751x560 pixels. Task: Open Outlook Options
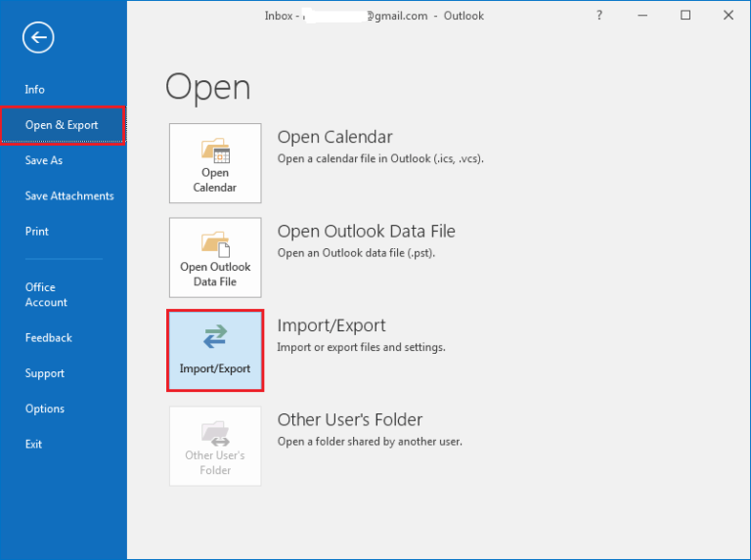pyautogui.click(x=45, y=409)
